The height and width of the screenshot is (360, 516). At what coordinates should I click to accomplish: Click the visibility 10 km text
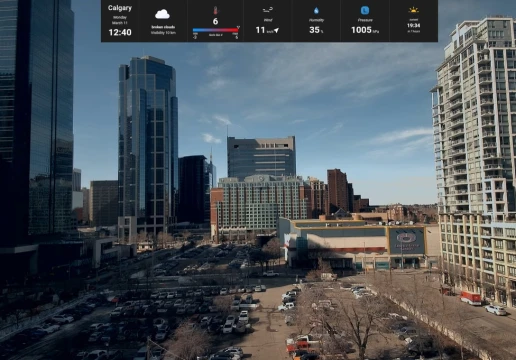(163, 33)
